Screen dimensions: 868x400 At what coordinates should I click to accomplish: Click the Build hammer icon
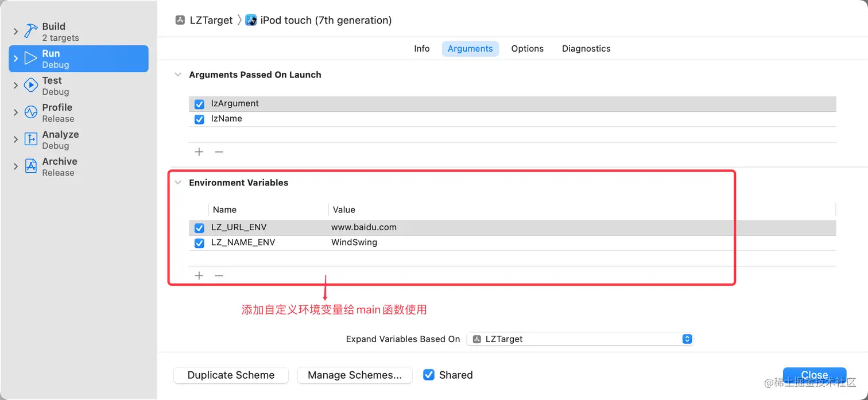point(30,32)
